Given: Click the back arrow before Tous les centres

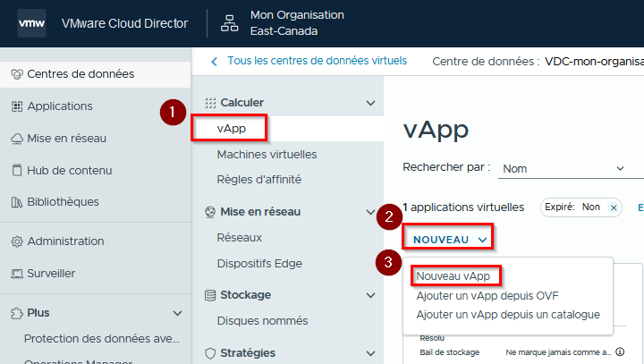Looking at the screenshot, I should (x=214, y=62).
